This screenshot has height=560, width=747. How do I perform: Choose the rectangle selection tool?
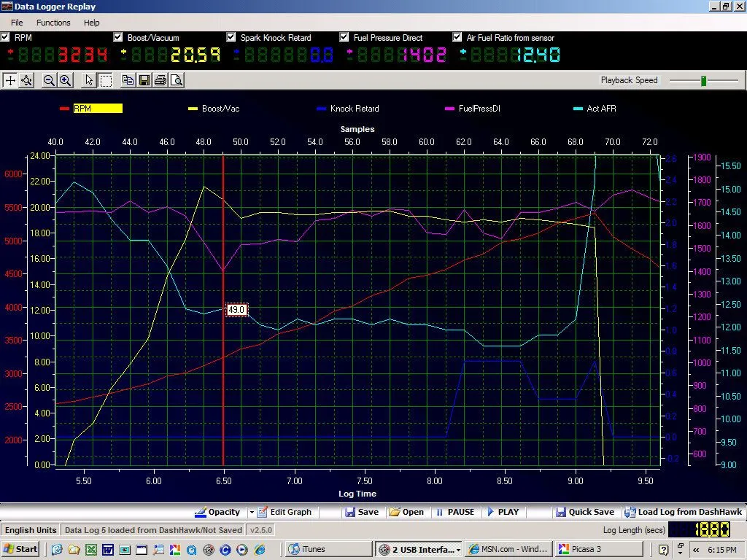pyautogui.click(x=105, y=80)
